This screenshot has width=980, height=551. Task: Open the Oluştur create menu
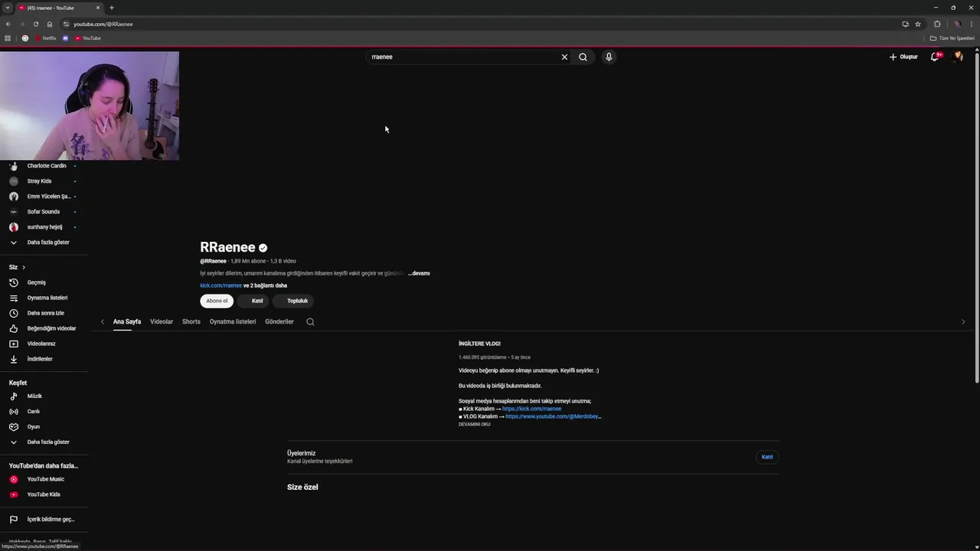pos(903,57)
